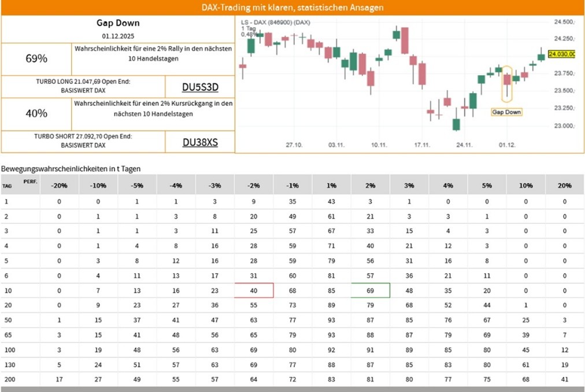
Task: Click the TURBO LONG 21.047,69 description
Action: 83,86
